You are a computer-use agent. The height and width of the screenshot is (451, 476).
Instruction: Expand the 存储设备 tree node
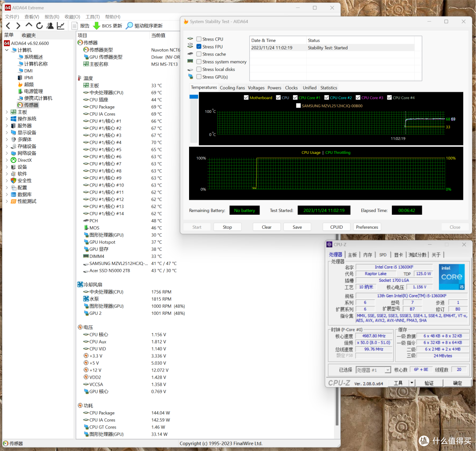[x=7, y=146]
